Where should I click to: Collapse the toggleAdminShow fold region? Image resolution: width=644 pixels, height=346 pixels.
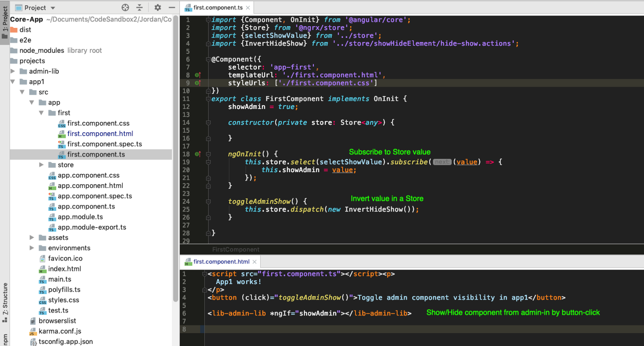click(x=207, y=201)
